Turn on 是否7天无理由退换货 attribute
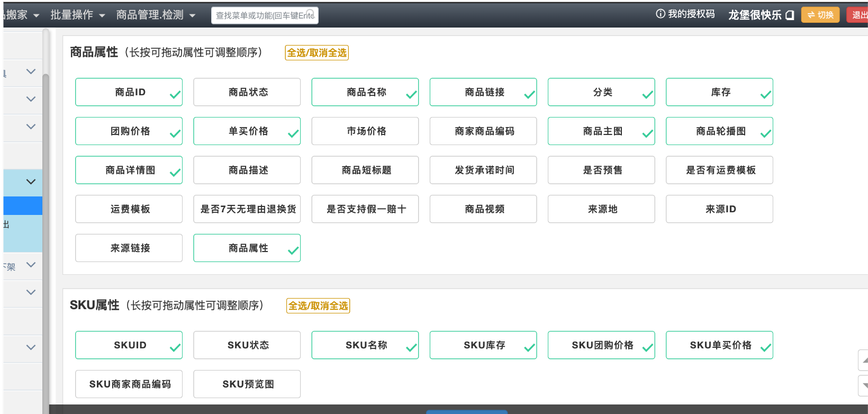 click(247, 209)
